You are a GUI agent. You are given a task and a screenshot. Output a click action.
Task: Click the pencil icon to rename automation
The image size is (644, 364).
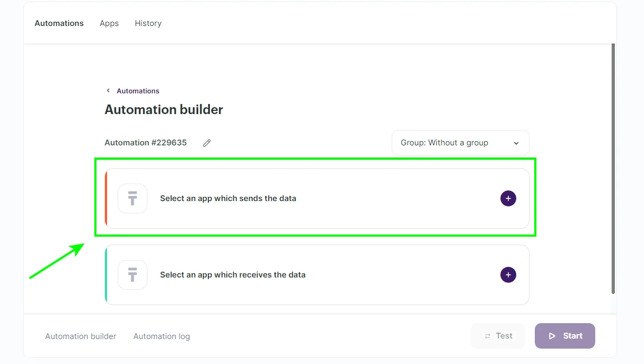click(x=207, y=143)
